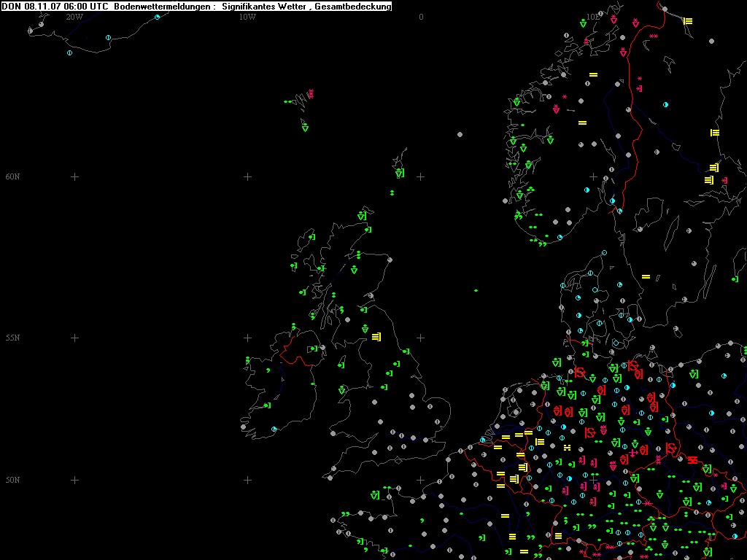This screenshot has width=747, height=560.
Task: Click the grid cross at 55N 10W
Action: click(x=247, y=338)
